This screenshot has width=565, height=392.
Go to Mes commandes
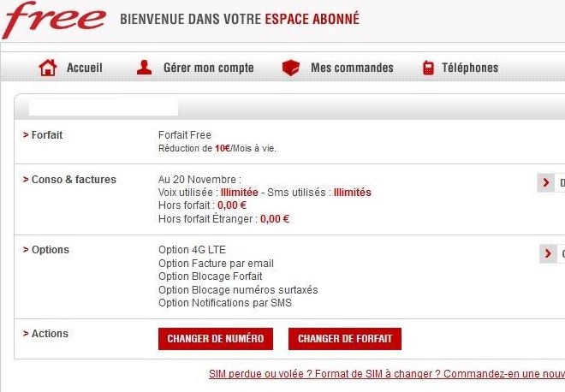352,68
